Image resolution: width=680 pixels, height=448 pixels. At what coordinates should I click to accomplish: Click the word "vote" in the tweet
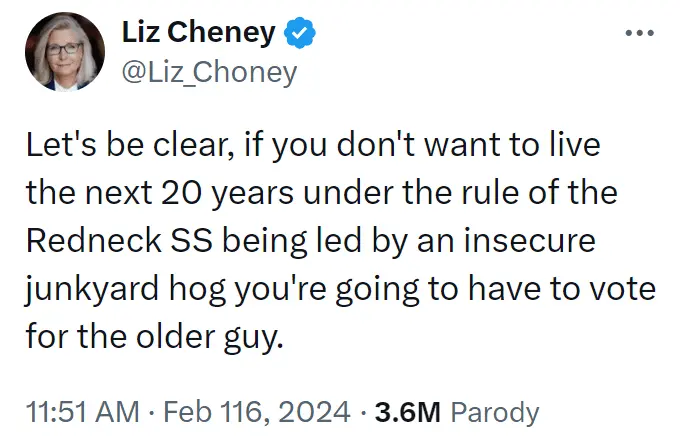pos(627,291)
